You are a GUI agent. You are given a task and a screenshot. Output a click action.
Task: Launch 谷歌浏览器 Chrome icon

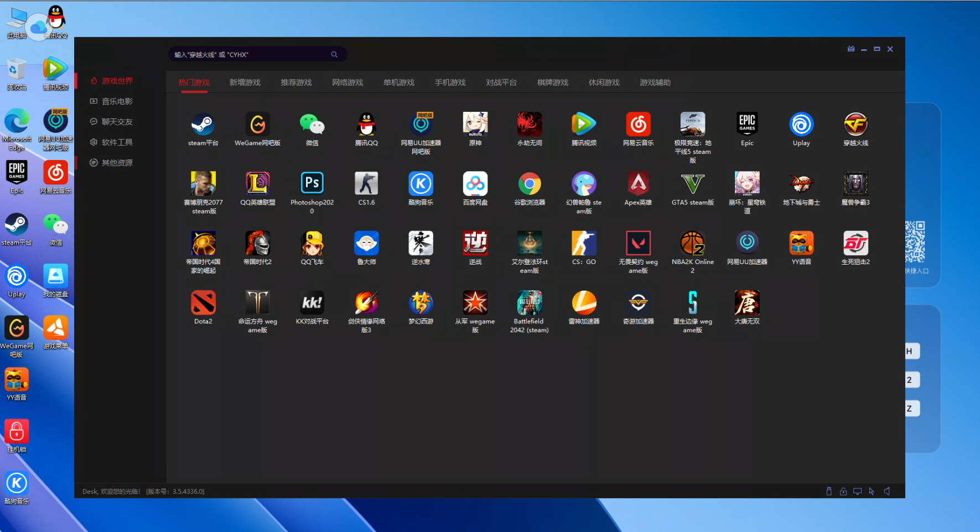click(x=530, y=184)
